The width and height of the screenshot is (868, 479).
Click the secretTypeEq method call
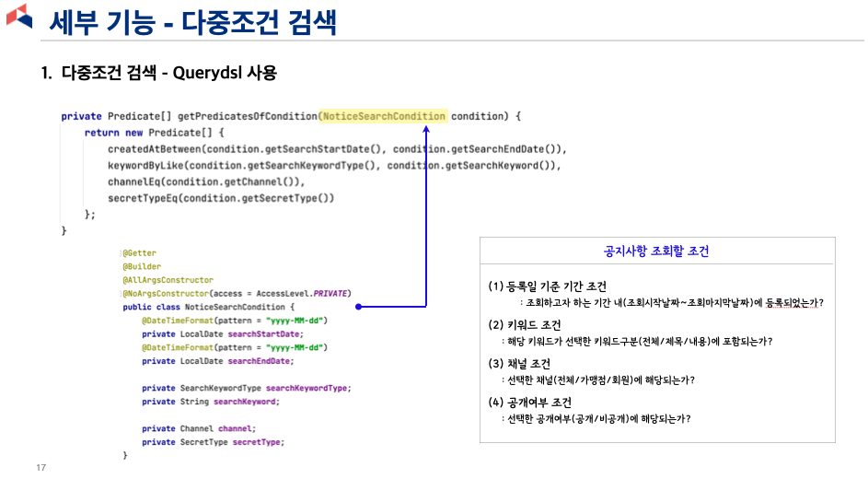[221, 198]
